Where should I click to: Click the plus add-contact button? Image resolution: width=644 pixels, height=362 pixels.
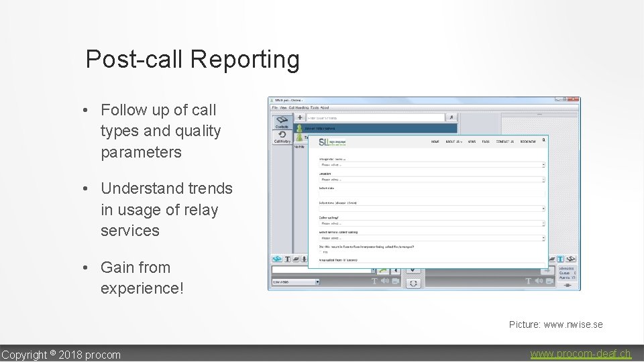pos(300,118)
